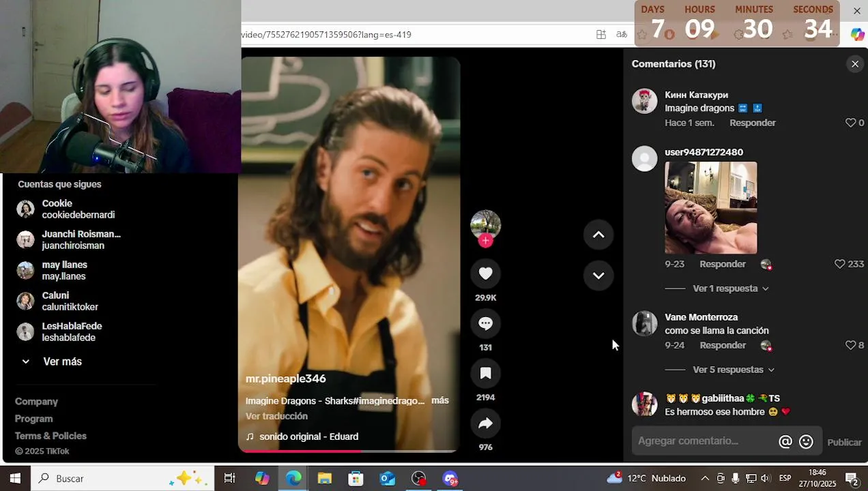
Task: Open Copilot icon in browser toolbar
Action: pyautogui.click(x=858, y=35)
